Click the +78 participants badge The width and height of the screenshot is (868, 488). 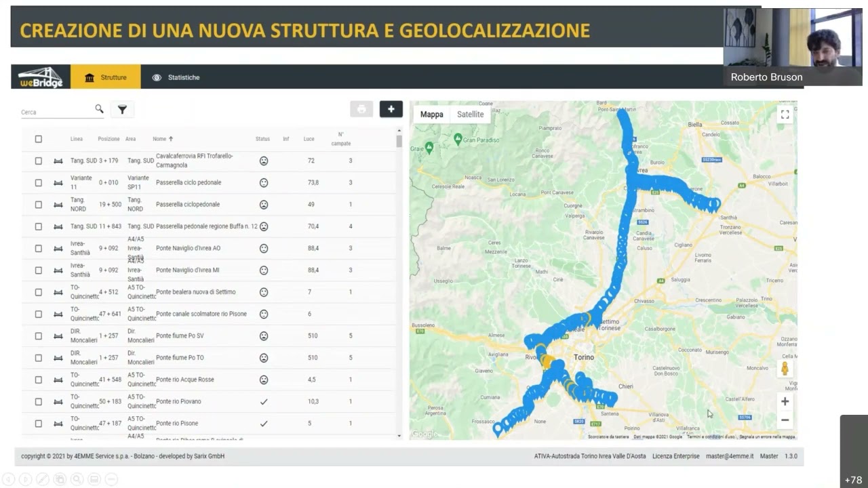(x=854, y=480)
